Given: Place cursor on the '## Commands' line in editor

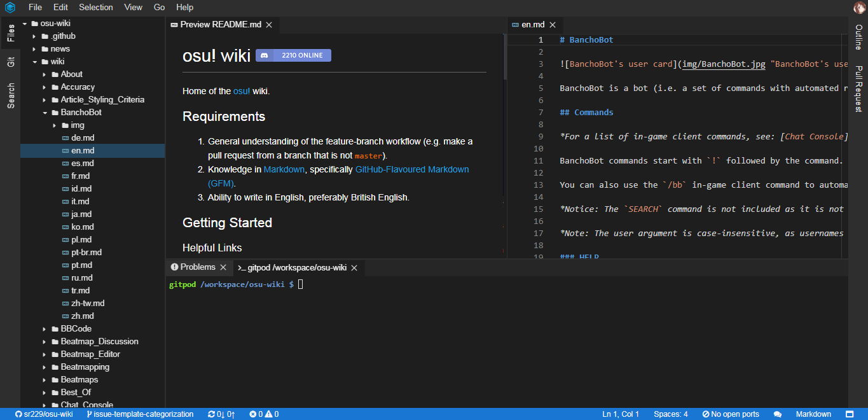Looking at the screenshot, I should [x=586, y=113].
